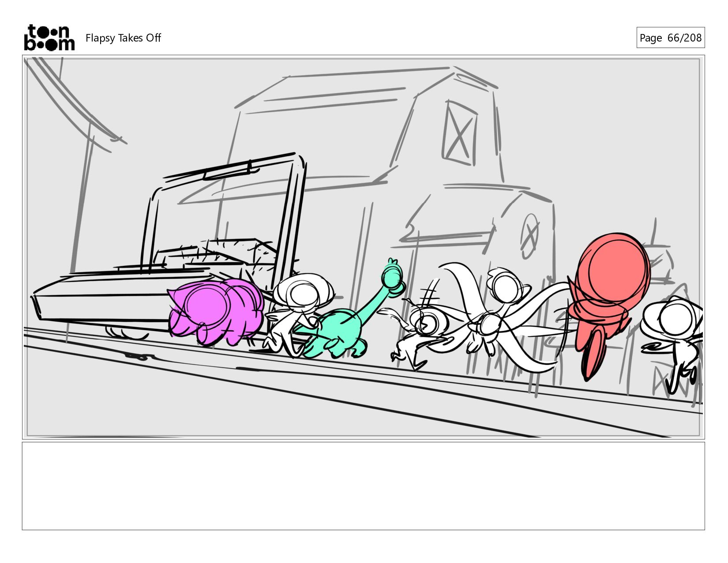The height and width of the screenshot is (563, 728).
Task: Click the storyboard panel drawing
Action: pos(363,247)
